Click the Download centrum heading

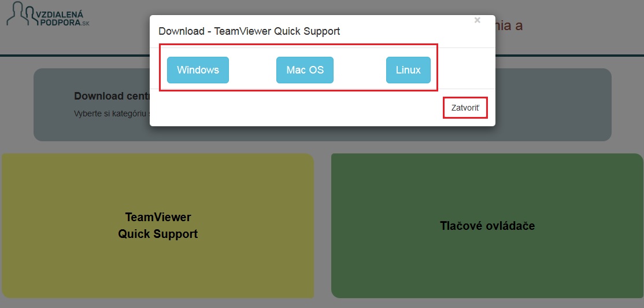click(x=111, y=96)
